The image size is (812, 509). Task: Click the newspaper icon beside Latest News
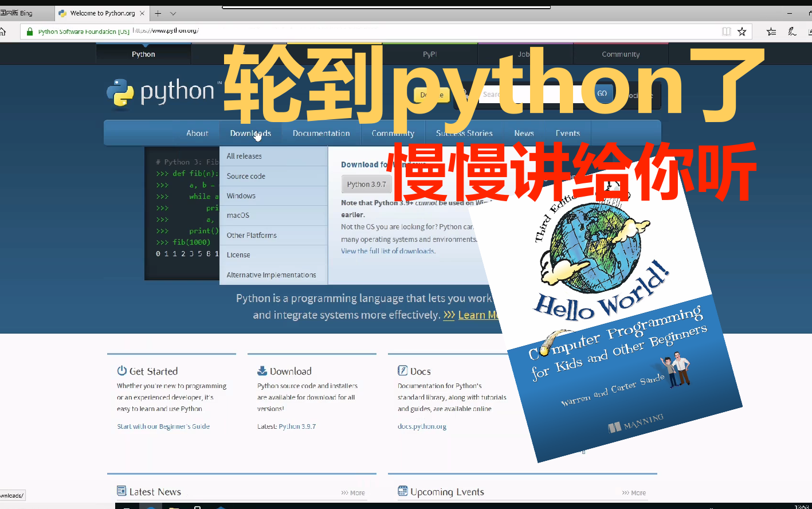(x=121, y=491)
